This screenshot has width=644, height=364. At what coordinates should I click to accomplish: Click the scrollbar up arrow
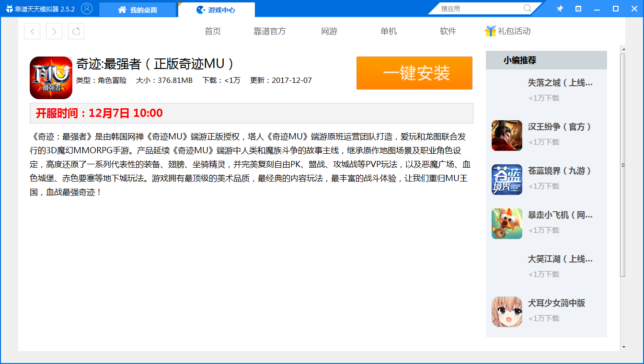(623, 49)
